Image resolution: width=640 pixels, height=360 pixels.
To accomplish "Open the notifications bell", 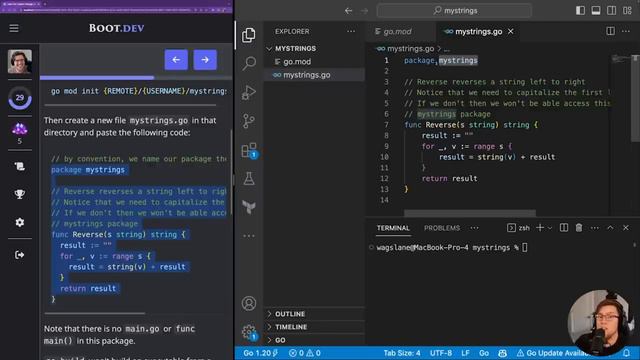I will pyautogui.click(x=626, y=353).
